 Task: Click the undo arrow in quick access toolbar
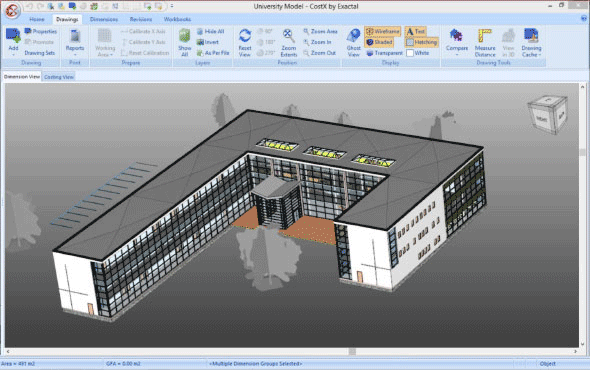pos(29,6)
